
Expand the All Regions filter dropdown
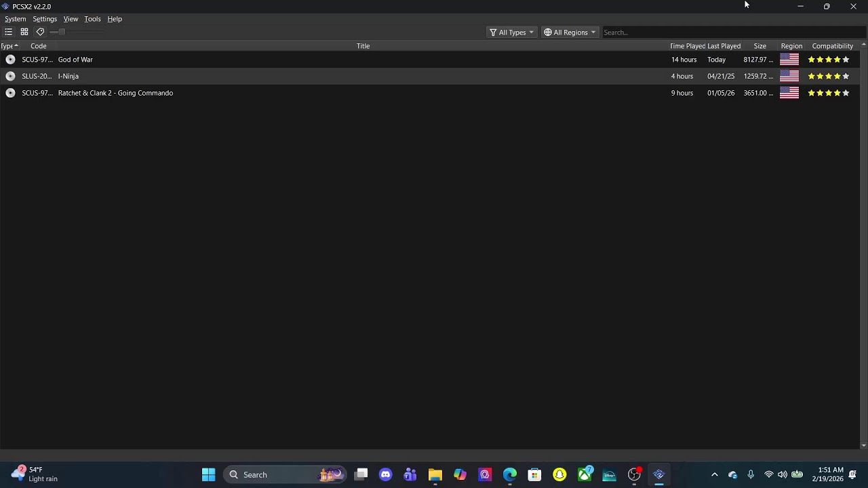570,32
